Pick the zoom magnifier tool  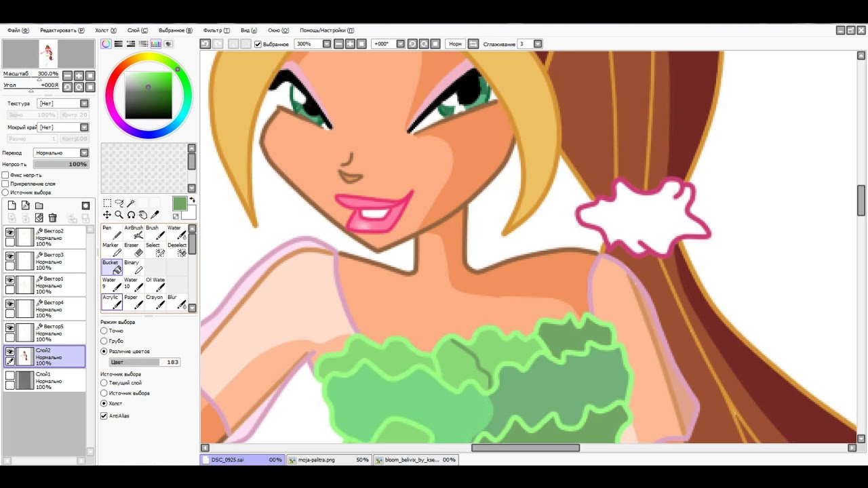click(119, 215)
